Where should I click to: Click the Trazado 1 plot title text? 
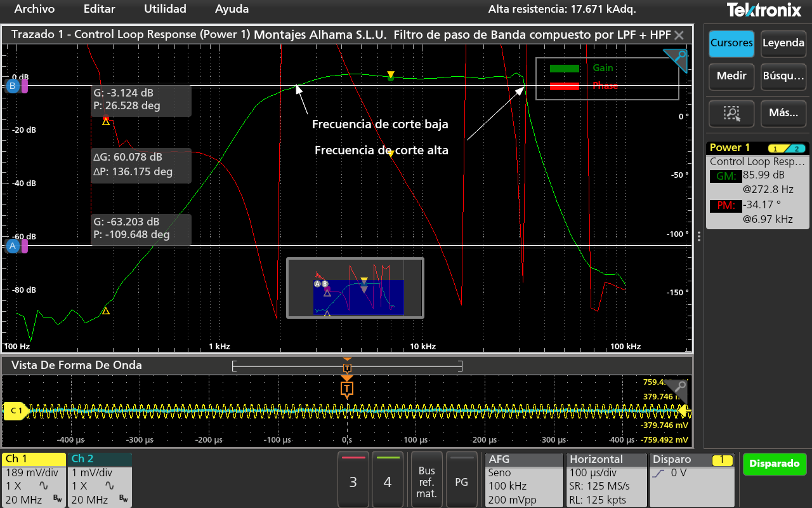[341, 35]
